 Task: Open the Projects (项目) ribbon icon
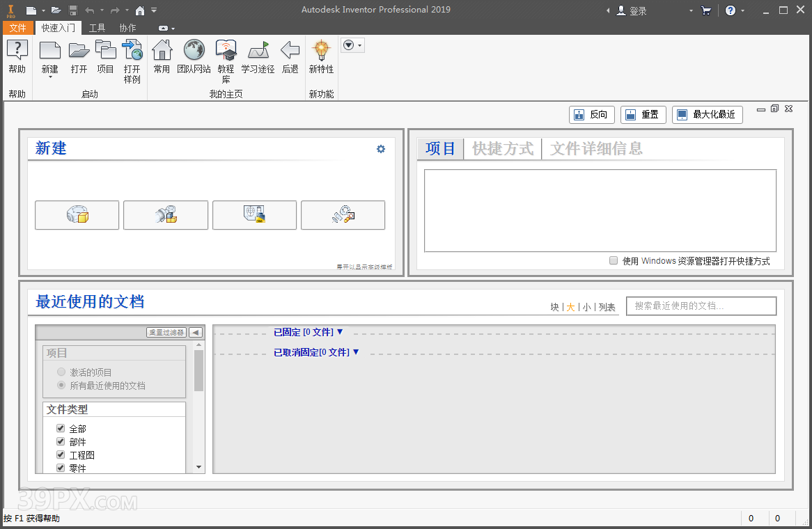[x=105, y=51]
